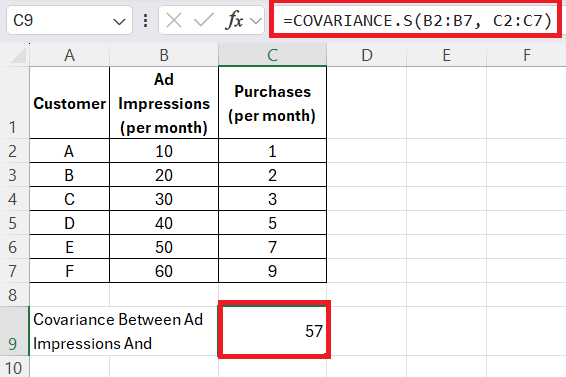Select purchases cell with value 5
The height and width of the screenshot is (377, 566).
pos(273,223)
